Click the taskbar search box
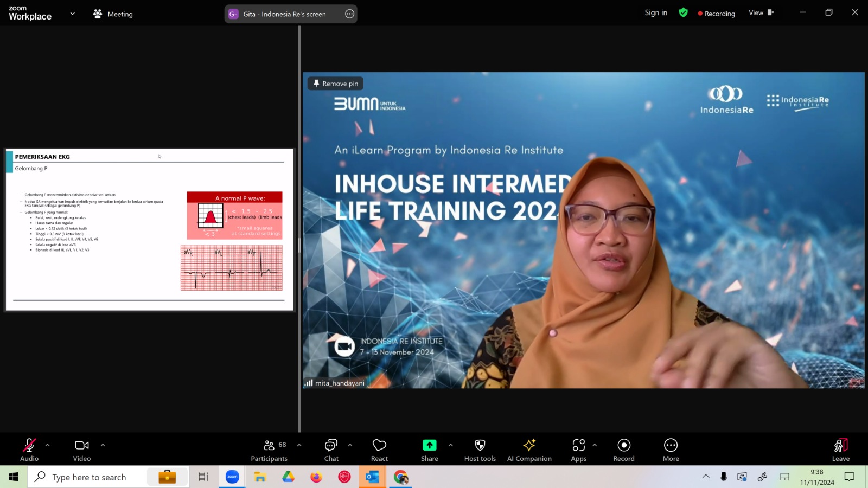868x488 pixels. 108,477
